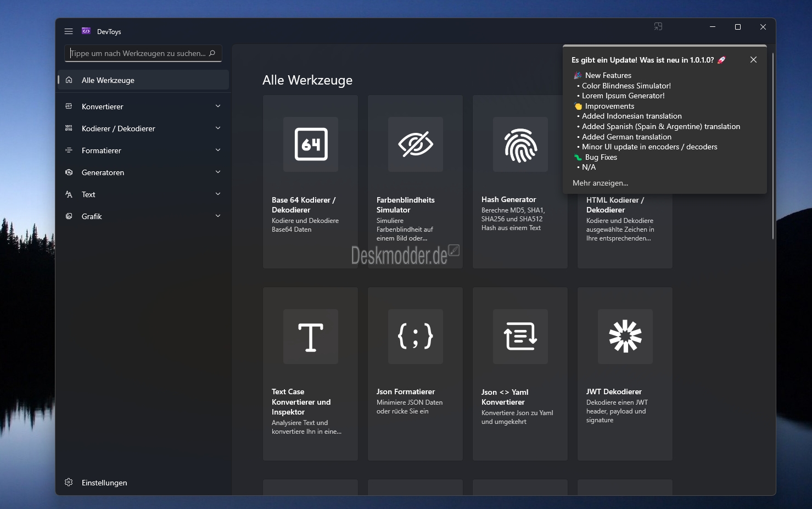Click the compact overlay icon in title bar
812x509 pixels.
point(658,26)
